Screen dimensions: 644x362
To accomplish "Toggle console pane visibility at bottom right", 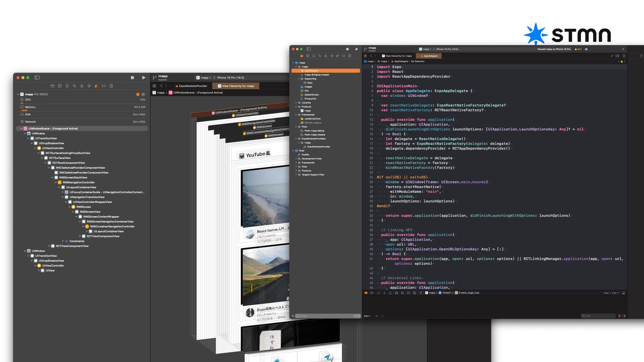I will 624,316.
